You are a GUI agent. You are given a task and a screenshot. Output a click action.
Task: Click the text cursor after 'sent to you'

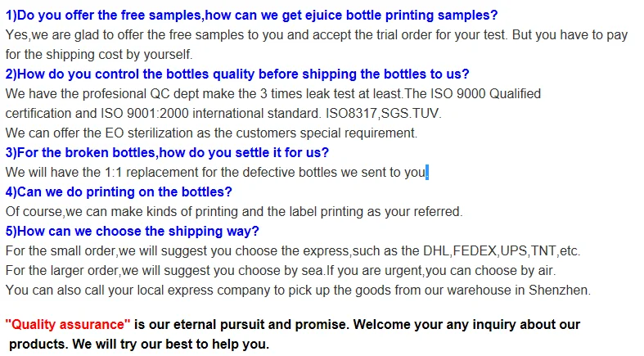pos(427,173)
